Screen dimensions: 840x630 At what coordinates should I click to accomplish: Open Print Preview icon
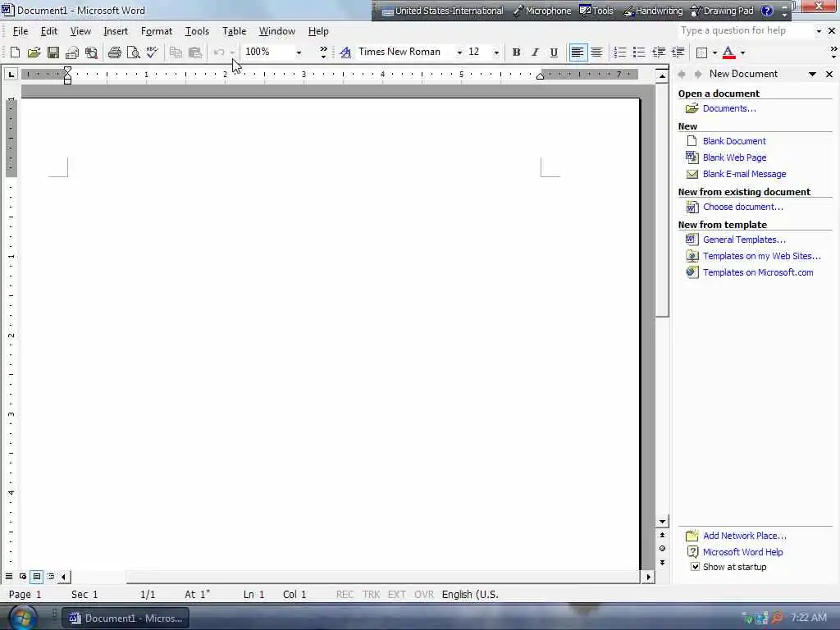[134, 52]
